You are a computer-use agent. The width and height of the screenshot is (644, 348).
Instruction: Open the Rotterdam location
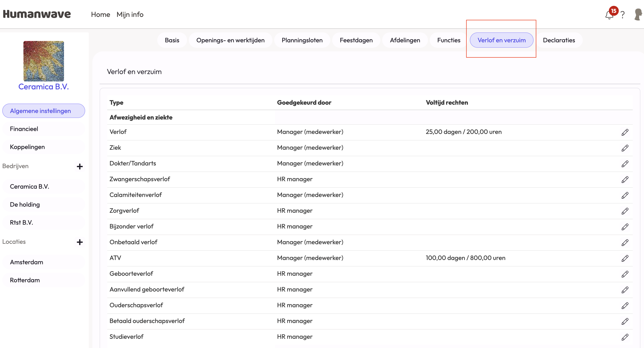[x=25, y=280]
